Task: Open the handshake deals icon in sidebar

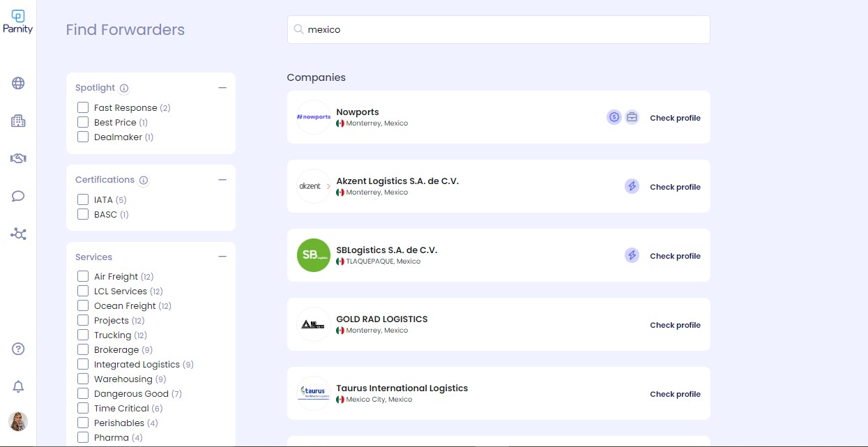Action: coord(18,159)
